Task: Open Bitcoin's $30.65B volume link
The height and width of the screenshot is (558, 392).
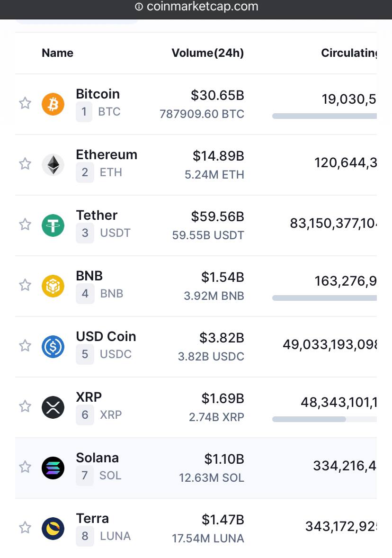Action: [217, 95]
